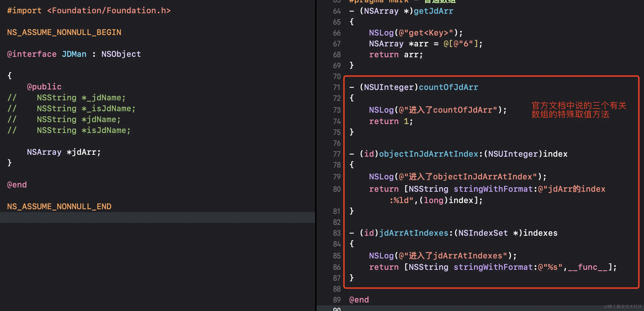This screenshot has height=311, width=644.
Task: Click the jdArrAtIndexes method name
Action: tap(414, 233)
